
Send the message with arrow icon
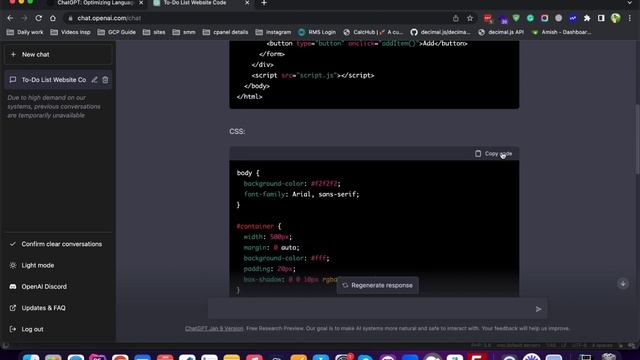pyautogui.click(x=538, y=309)
